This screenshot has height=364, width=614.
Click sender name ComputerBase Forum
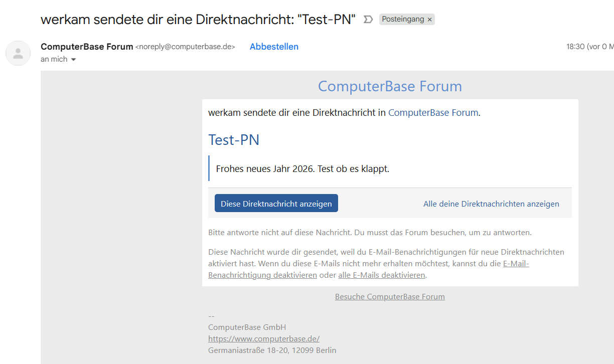pos(87,47)
